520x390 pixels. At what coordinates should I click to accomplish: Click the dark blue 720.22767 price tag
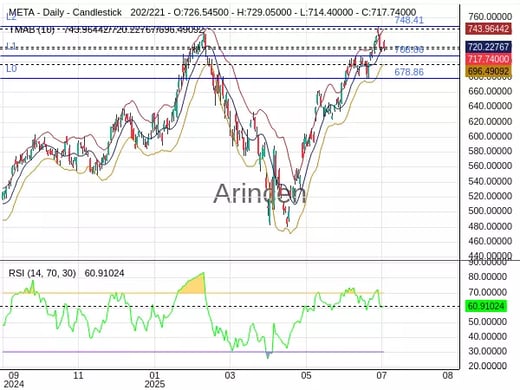click(x=488, y=47)
